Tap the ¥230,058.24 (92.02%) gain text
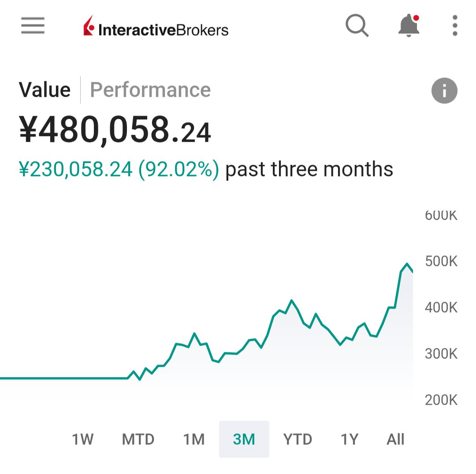Viewport: 476px width, 474px height. [119, 170]
